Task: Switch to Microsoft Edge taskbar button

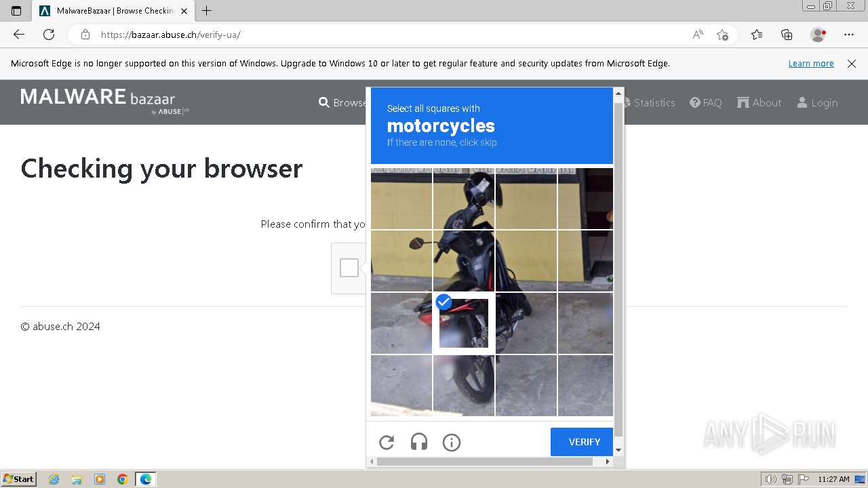Action: pyautogui.click(x=146, y=479)
